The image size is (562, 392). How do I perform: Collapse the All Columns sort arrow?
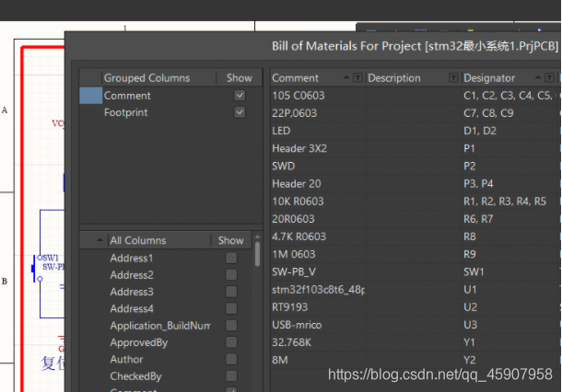(100, 240)
